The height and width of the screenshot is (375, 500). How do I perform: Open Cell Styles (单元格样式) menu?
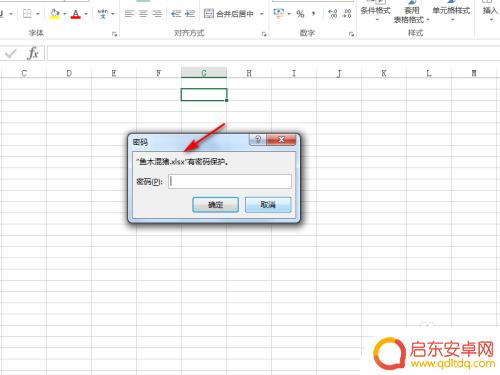click(x=451, y=12)
